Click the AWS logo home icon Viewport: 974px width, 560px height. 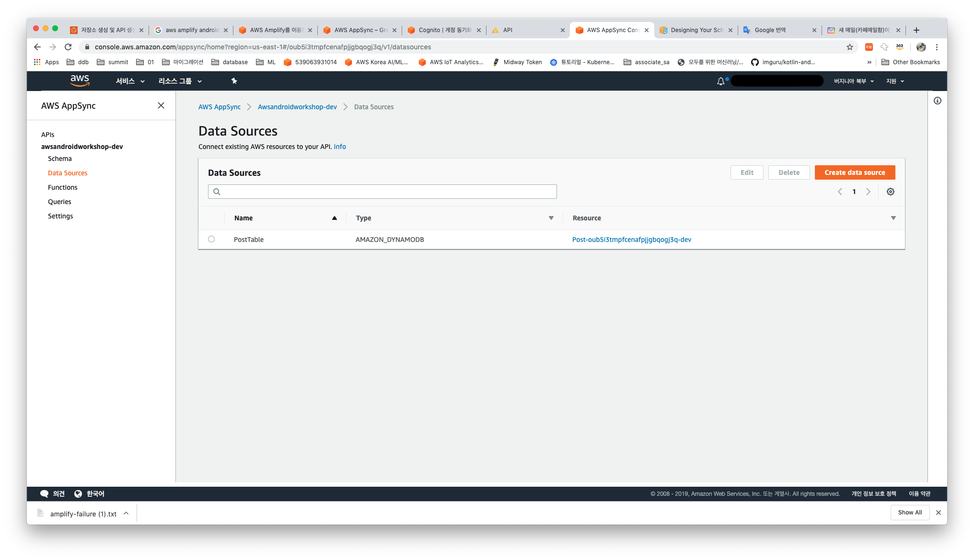click(x=80, y=80)
